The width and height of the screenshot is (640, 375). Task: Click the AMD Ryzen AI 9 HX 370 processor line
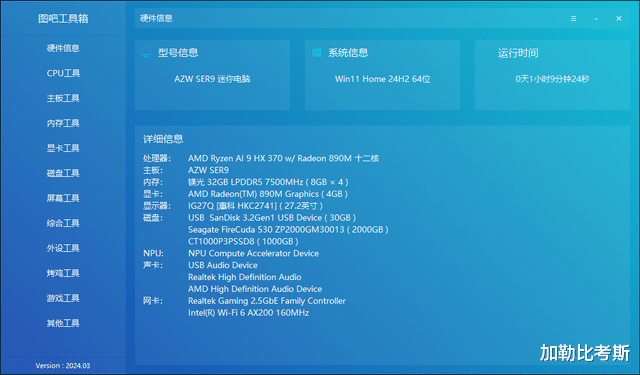coord(283,158)
